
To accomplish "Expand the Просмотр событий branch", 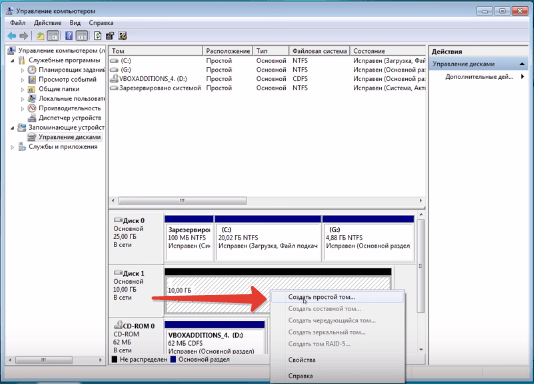I will tap(22, 80).
